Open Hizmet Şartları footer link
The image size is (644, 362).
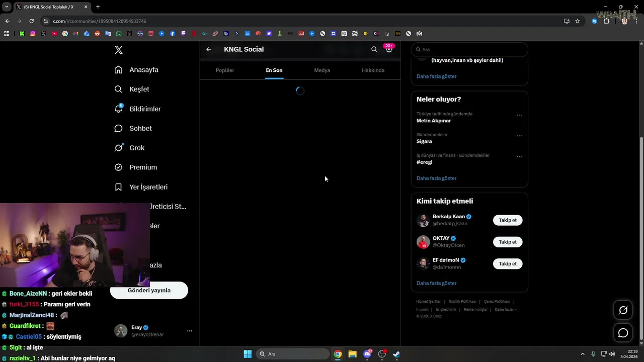(x=429, y=301)
